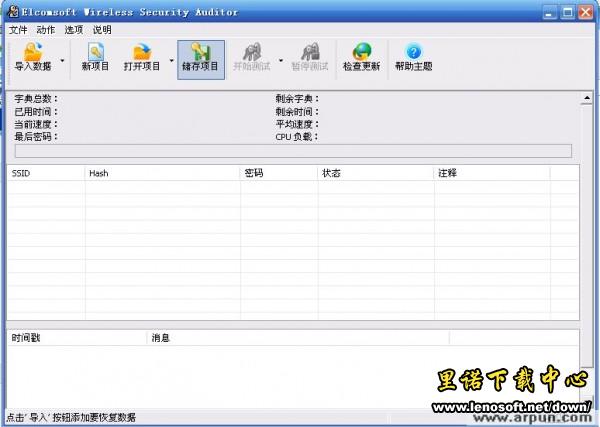Close the Wireless Security Auditor window
The height and width of the screenshot is (427, 600).
585,12
